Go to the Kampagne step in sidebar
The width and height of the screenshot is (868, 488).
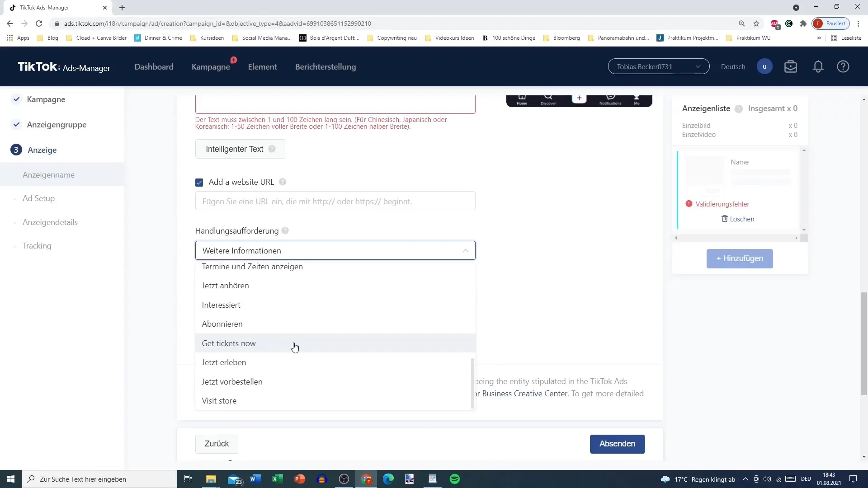pyautogui.click(x=46, y=99)
